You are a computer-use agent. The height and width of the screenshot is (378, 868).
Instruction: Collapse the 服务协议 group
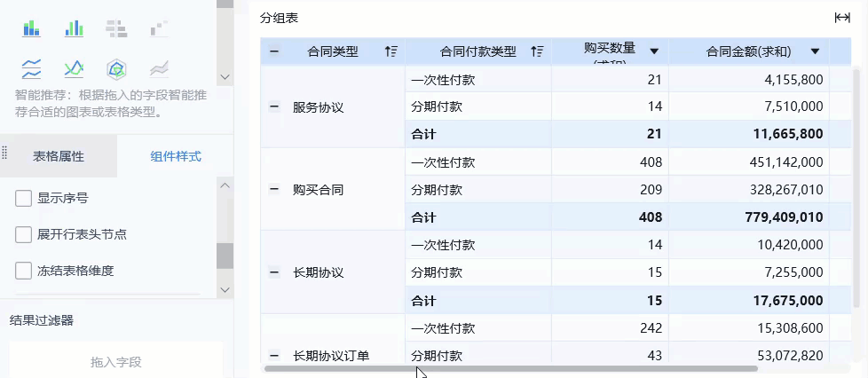(274, 106)
